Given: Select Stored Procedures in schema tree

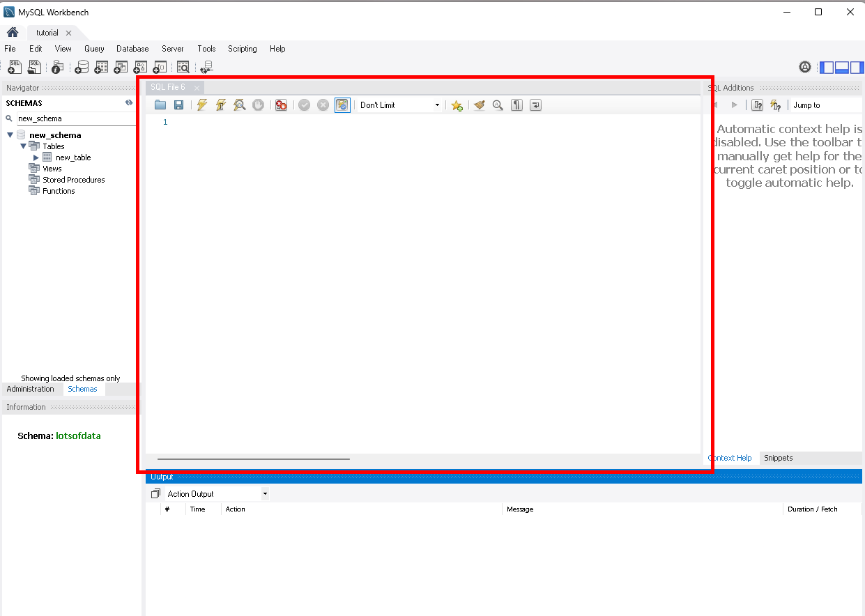Looking at the screenshot, I should [x=74, y=180].
